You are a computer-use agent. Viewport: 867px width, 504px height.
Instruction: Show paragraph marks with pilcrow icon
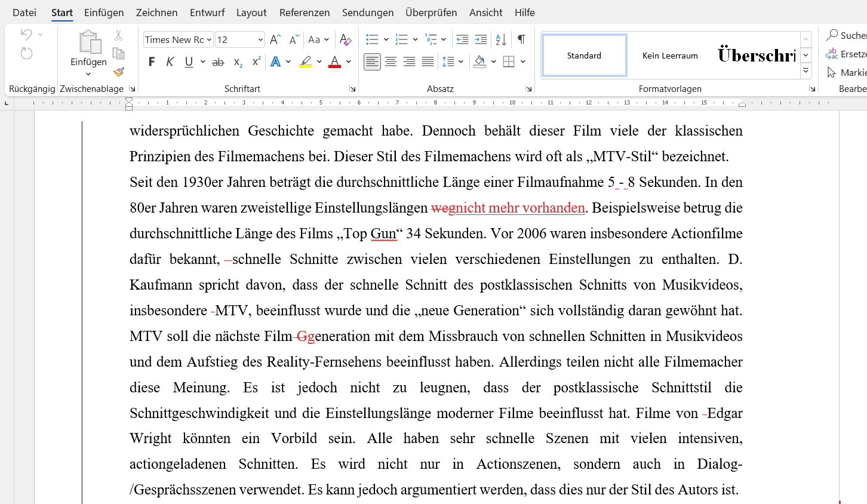[521, 40]
